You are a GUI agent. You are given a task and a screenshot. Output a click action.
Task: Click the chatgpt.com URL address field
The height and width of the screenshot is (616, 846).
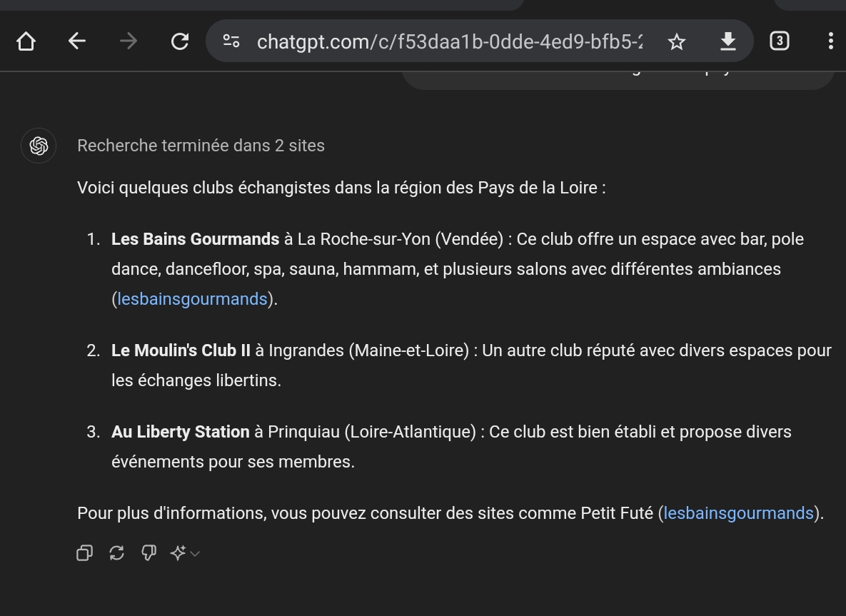tap(449, 41)
